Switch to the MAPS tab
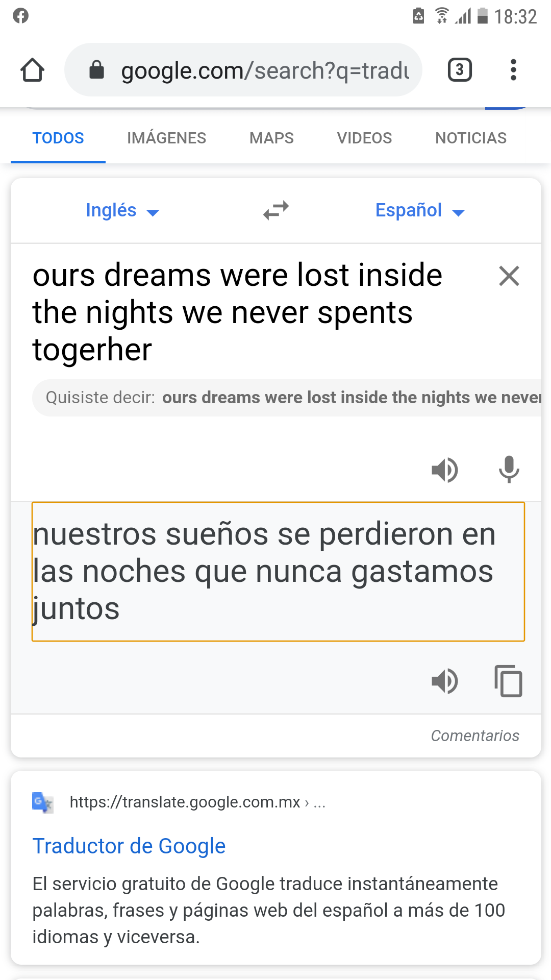The height and width of the screenshot is (980, 551). coord(271,138)
